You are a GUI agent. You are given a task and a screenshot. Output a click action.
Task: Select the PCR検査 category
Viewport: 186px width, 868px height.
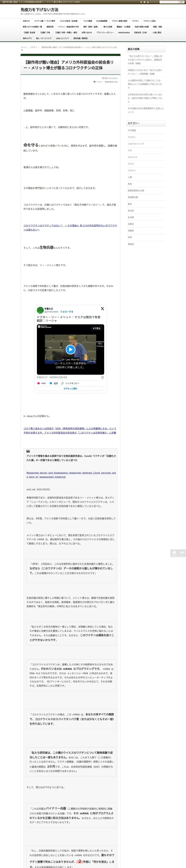point(132,130)
